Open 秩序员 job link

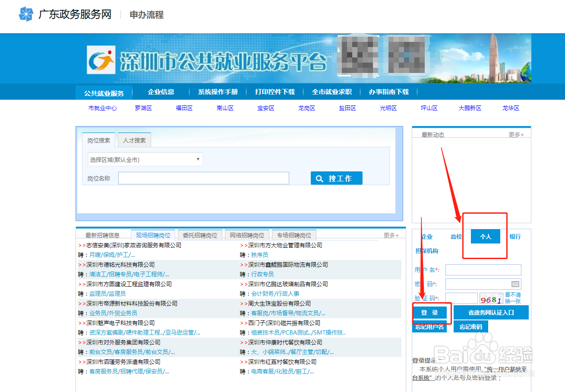click(x=259, y=255)
